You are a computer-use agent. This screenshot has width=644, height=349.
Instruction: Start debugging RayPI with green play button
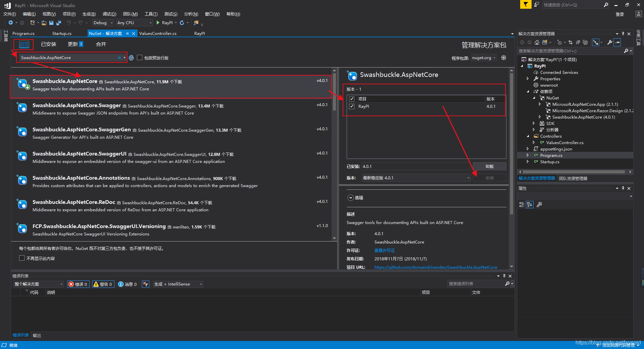[158, 23]
